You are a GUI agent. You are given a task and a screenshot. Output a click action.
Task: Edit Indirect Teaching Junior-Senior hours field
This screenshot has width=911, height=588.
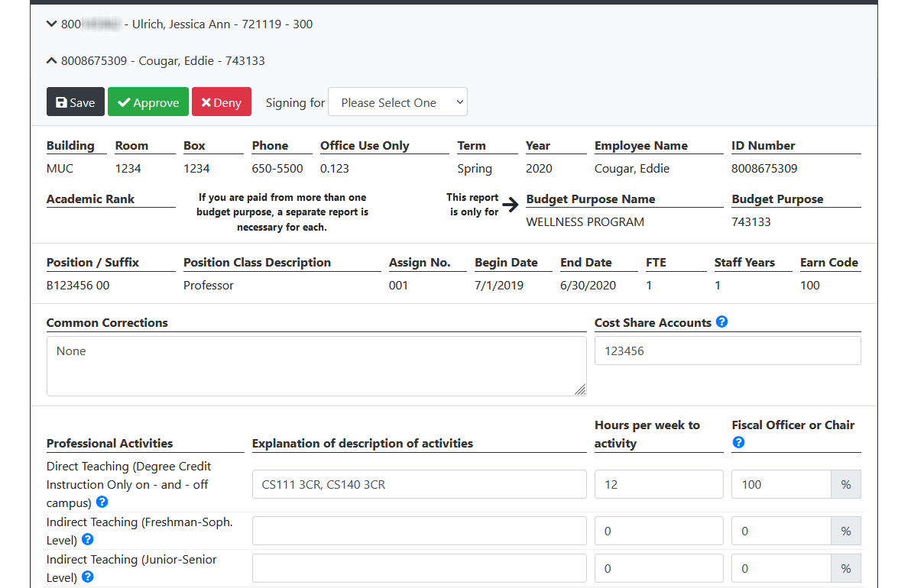pos(658,568)
